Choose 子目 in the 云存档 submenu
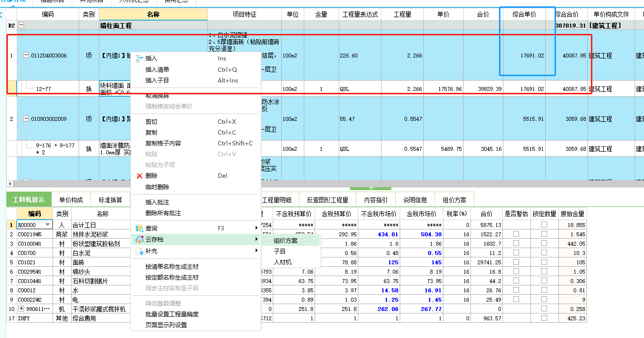 pyautogui.click(x=291, y=251)
